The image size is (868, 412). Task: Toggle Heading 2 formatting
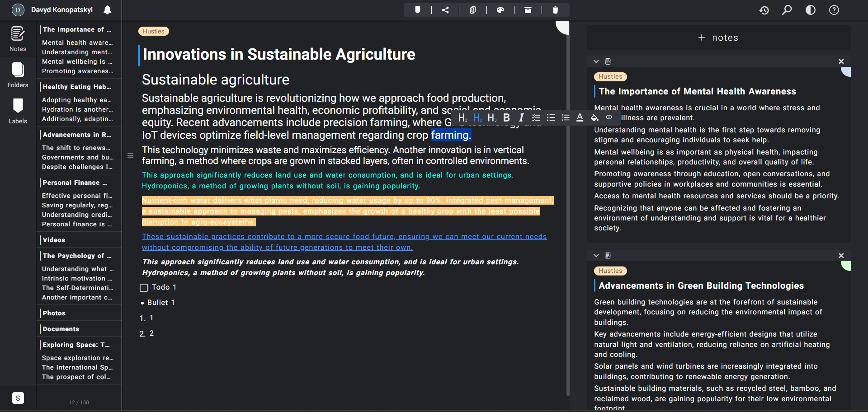477,118
